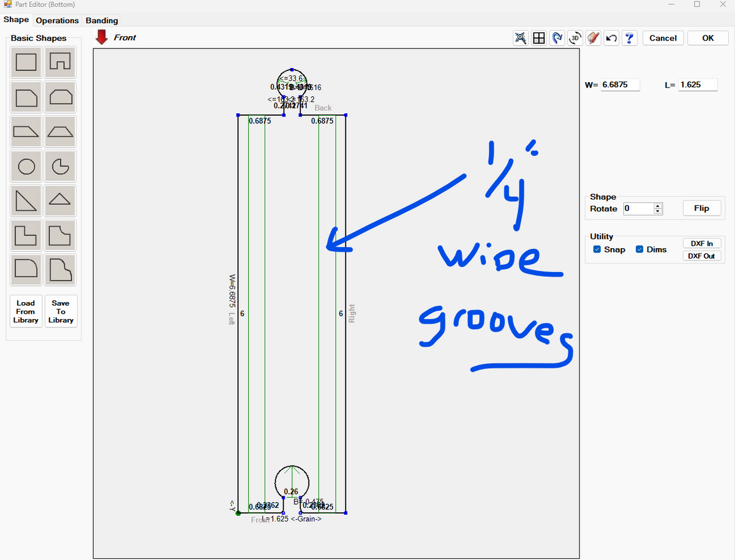
Task: Select the L-shaped basic shape
Action: coord(26,235)
